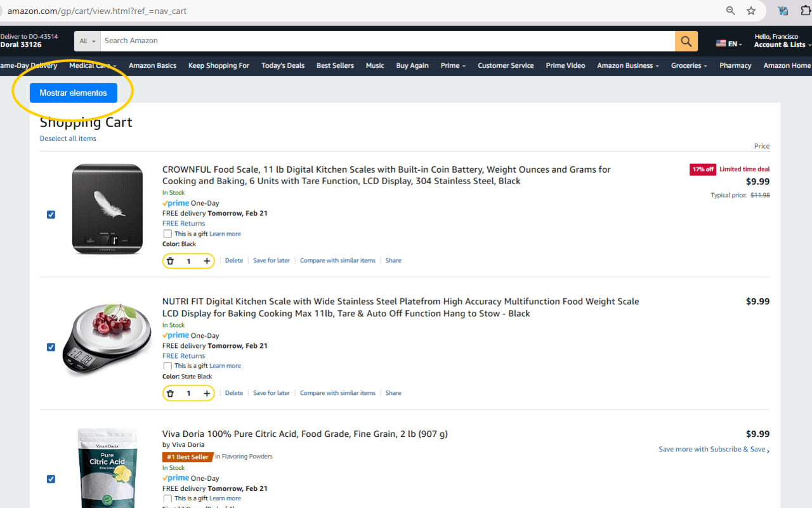Image resolution: width=812 pixels, height=508 pixels.
Task: Click the orange search magnifier button
Action: 686,41
